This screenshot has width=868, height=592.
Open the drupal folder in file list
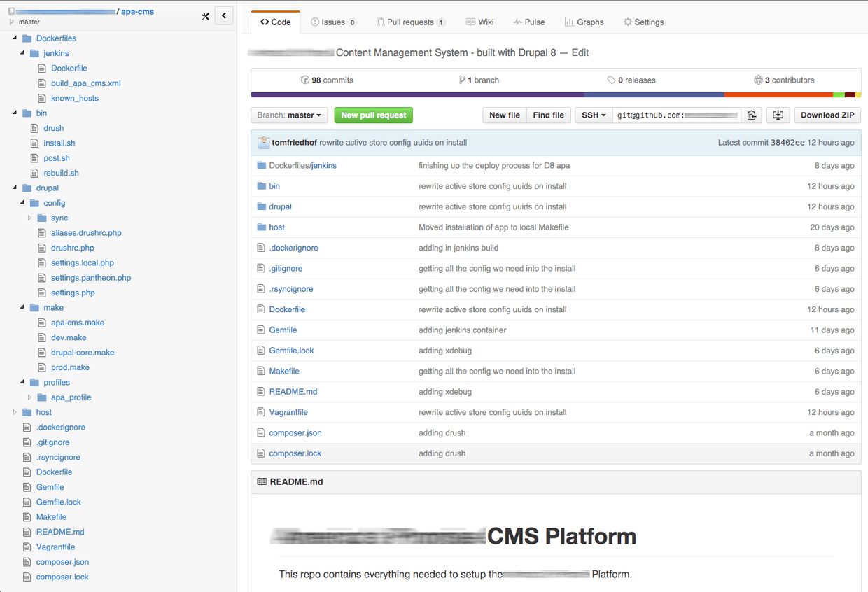(x=280, y=207)
